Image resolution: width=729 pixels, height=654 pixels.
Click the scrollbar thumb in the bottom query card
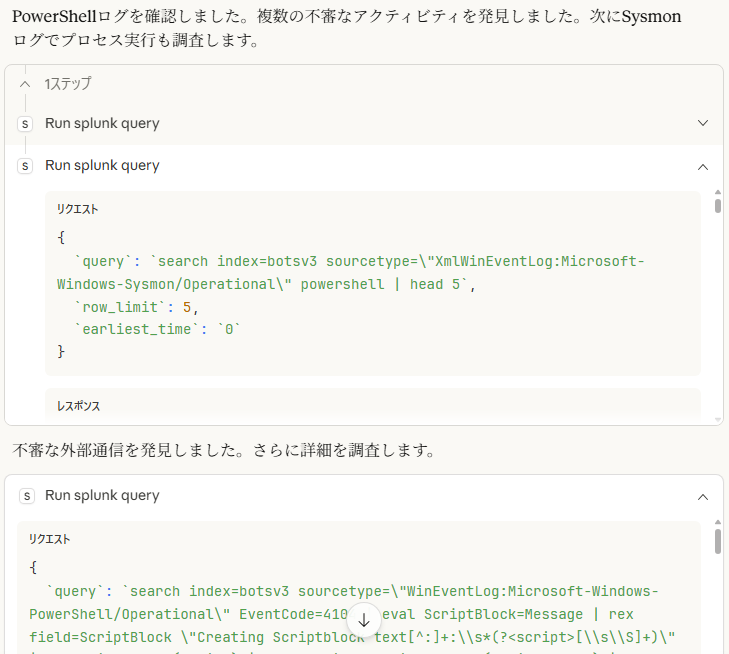[x=717, y=541]
